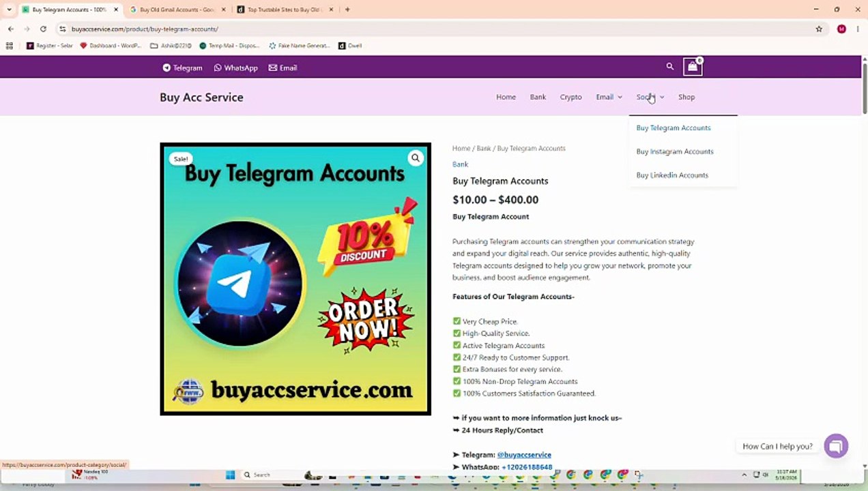The image size is (868, 491).
Task: Click the Telegram link in top bar
Action: (x=182, y=68)
